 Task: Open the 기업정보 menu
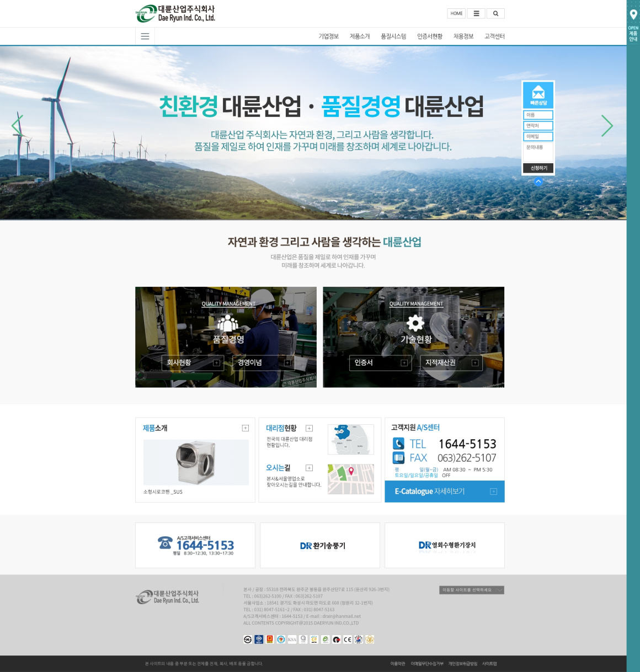tap(328, 36)
